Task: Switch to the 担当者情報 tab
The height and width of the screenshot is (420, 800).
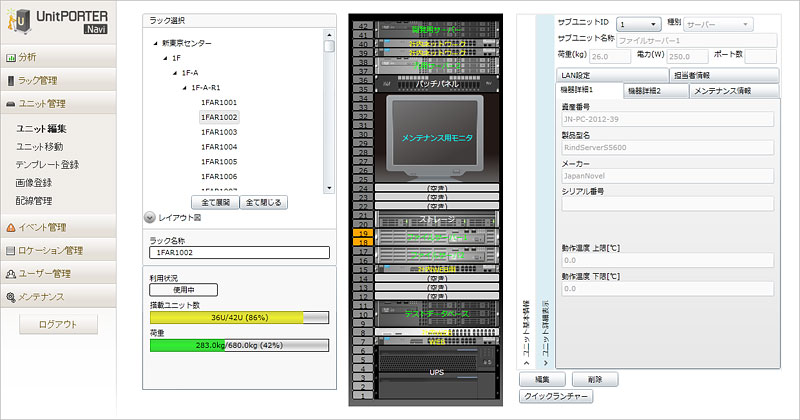Action: point(724,75)
